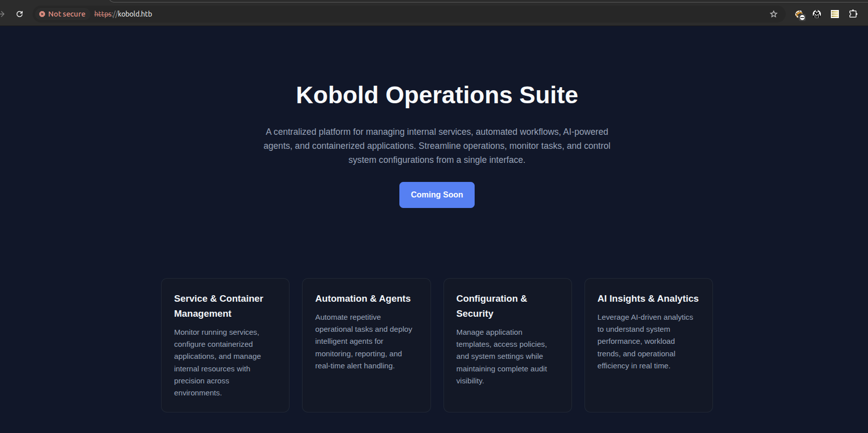The width and height of the screenshot is (868, 433).
Task: Open the orange cookie extension icon
Action: pos(799,15)
